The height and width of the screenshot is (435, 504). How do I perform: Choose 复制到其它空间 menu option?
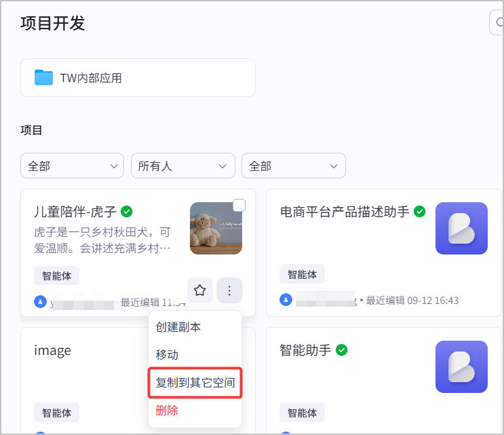pos(195,383)
